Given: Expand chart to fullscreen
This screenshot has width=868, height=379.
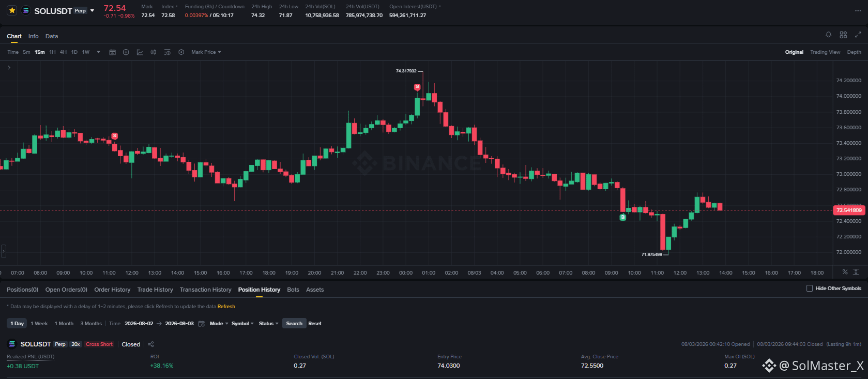Looking at the screenshot, I should coord(858,35).
